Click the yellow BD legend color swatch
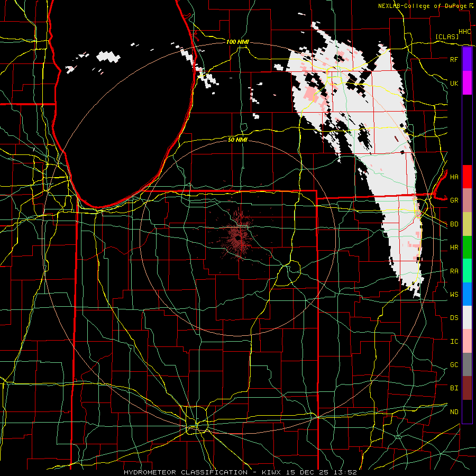The width and height of the screenshot is (476, 476). 467,224
